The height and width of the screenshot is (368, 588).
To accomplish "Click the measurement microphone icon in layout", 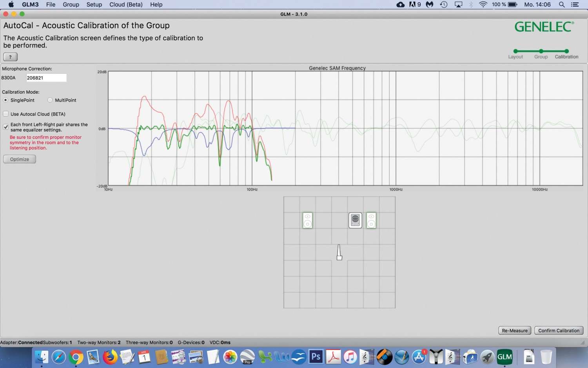I will tap(339, 252).
